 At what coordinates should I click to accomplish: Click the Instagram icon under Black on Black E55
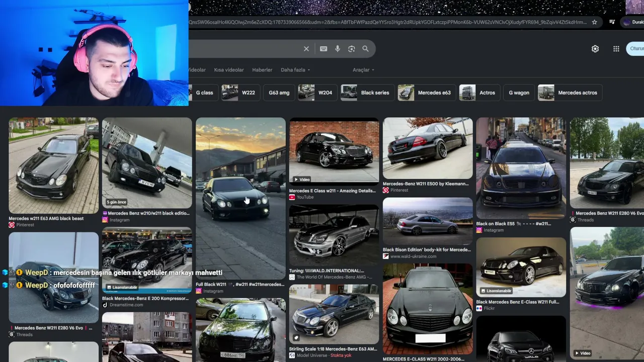[479, 230]
